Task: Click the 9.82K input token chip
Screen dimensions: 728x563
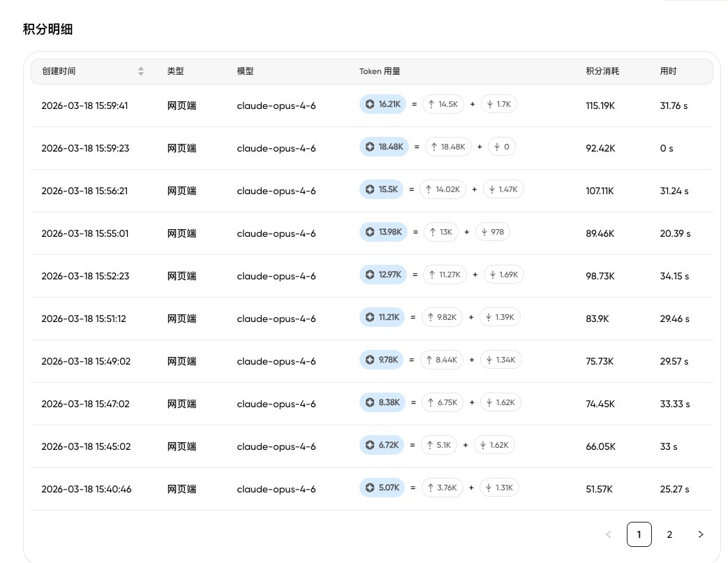Action: (442, 317)
